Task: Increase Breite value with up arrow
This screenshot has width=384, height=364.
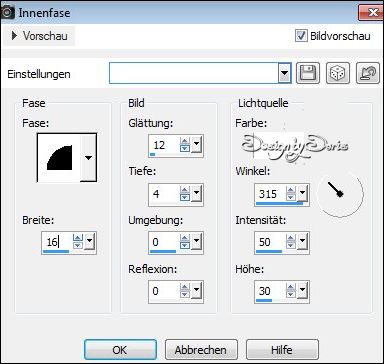Action: click(78, 238)
